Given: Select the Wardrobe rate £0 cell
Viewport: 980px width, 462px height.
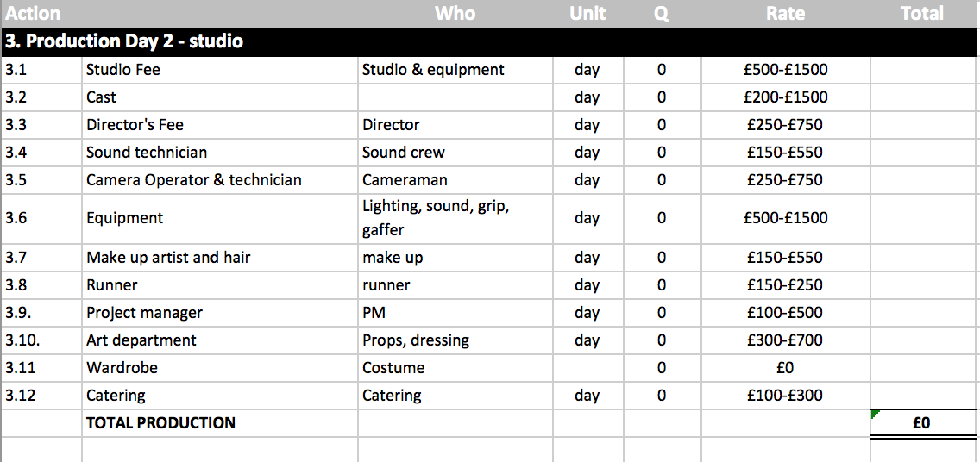Looking at the screenshot, I should (x=786, y=368).
